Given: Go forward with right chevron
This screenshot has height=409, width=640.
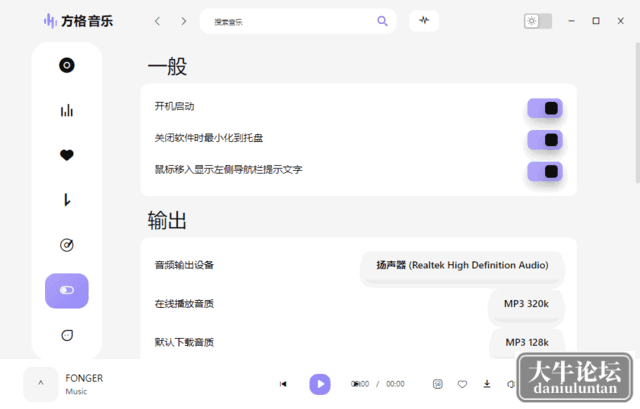Looking at the screenshot, I should 184,21.
